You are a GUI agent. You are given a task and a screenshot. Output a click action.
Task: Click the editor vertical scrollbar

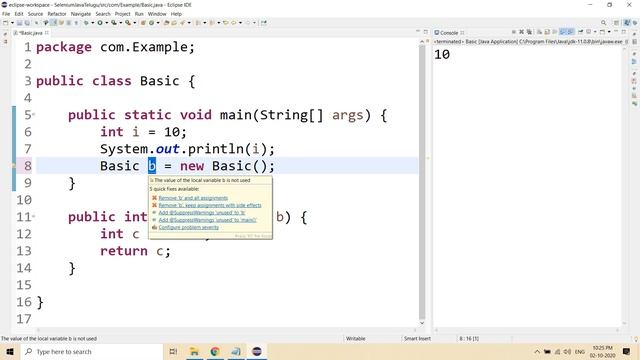click(x=422, y=182)
